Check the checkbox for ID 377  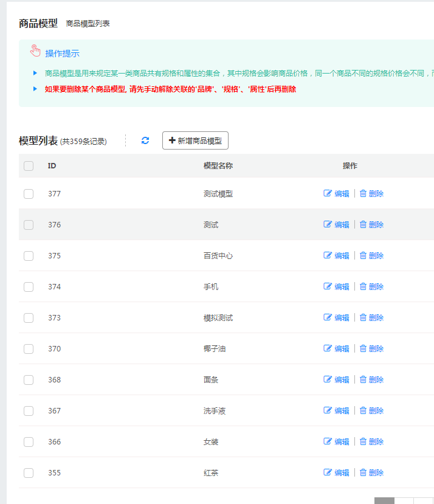(x=29, y=194)
